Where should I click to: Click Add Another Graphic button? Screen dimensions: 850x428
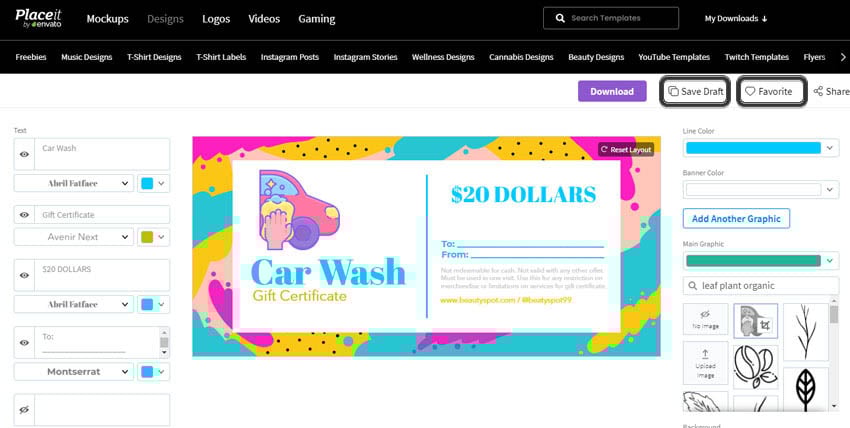point(736,218)
